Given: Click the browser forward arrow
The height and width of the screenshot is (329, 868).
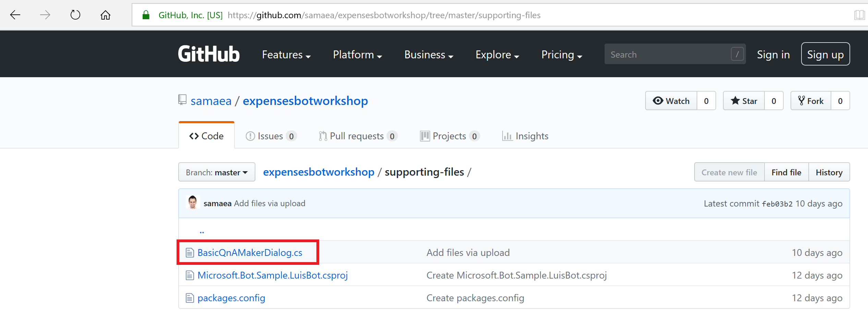Looking at the screenshot, I should pos(45,15).
